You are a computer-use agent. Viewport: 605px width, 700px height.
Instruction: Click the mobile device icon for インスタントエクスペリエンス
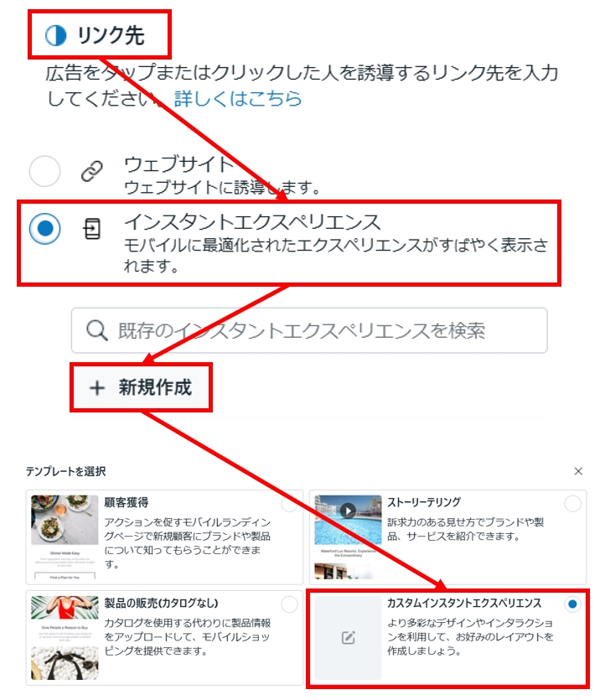click(x=92, y=229)
